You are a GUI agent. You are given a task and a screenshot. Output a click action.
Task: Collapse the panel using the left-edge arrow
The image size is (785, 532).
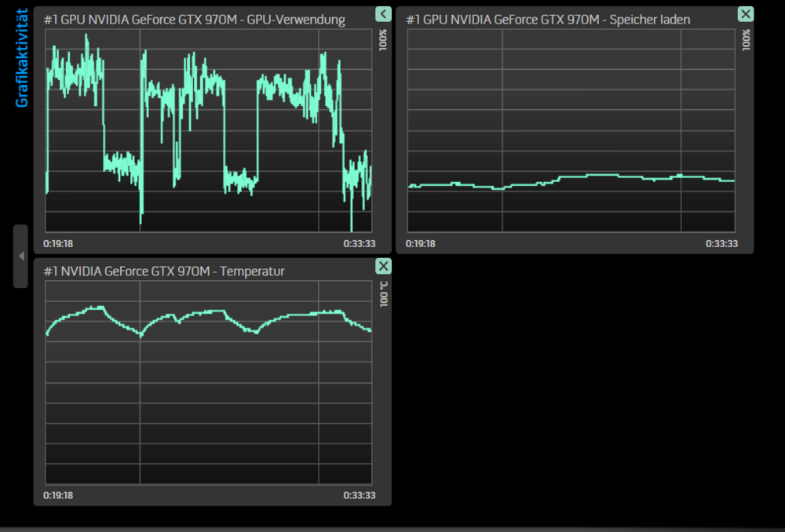click(20, 255)
